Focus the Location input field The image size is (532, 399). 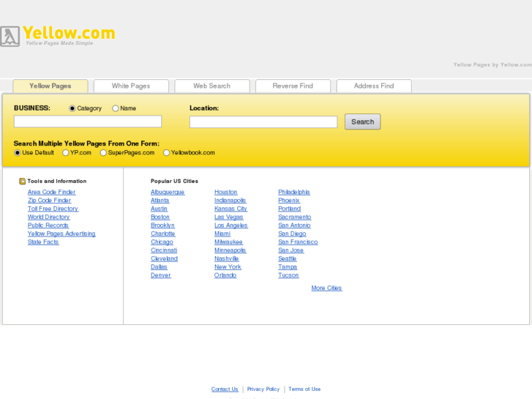coord(263,122)
